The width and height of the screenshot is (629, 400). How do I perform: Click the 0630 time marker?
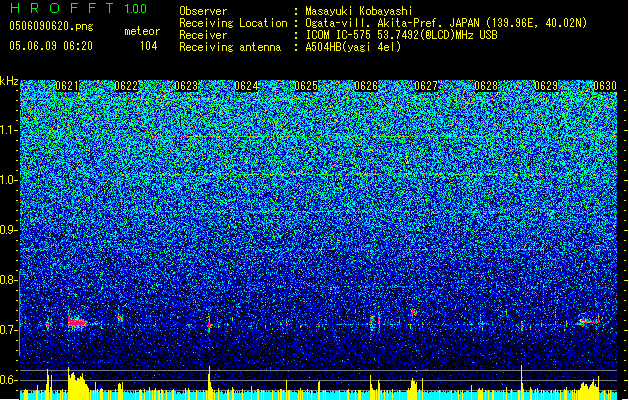click(605, 86)
